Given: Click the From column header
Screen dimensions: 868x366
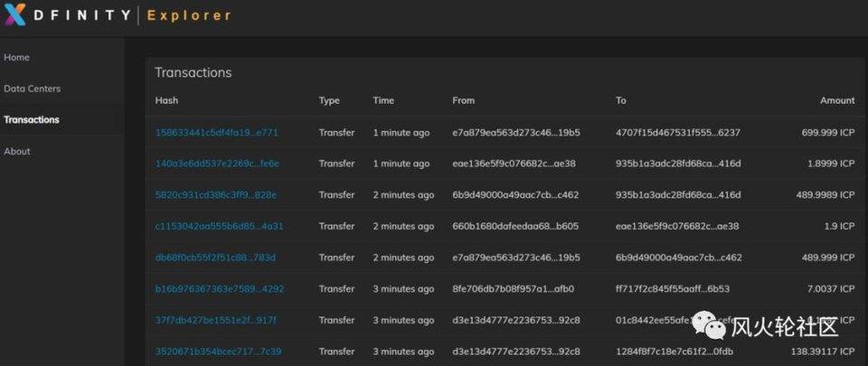Looking at the screenshot, I should pyautogui.click(x=463, y=100).
